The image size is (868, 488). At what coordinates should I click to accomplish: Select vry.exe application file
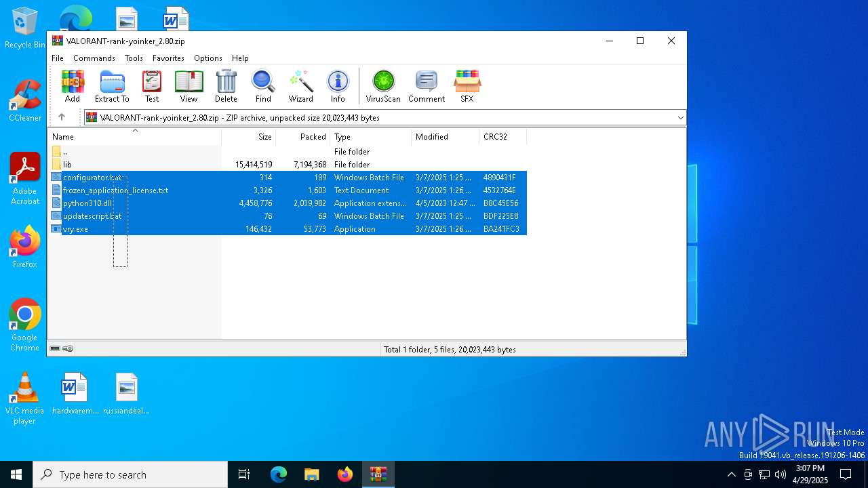click(x=288, y=229)
